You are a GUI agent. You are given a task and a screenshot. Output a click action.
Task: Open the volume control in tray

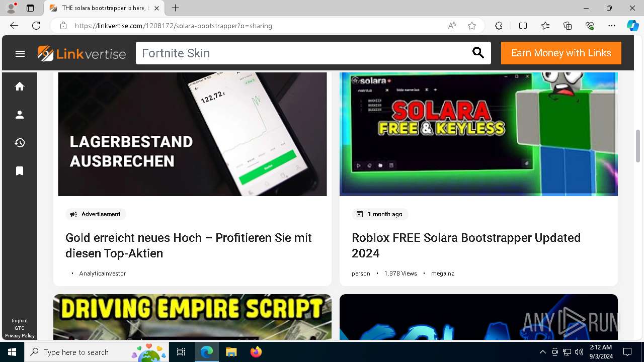[579, 352]
